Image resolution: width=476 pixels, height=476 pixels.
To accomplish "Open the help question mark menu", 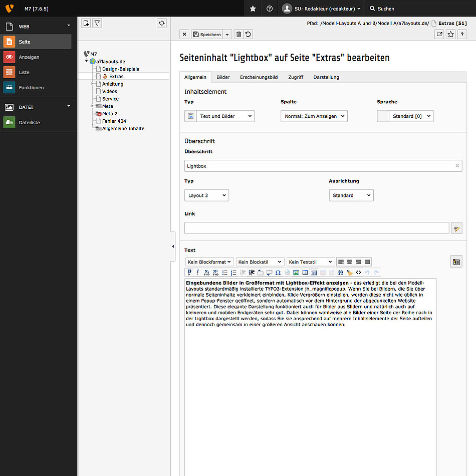I will 270,9.
